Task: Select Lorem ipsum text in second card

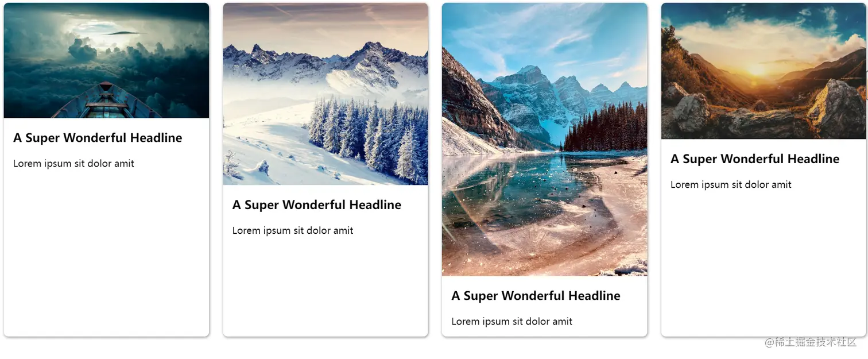Action: coord(293,231)
